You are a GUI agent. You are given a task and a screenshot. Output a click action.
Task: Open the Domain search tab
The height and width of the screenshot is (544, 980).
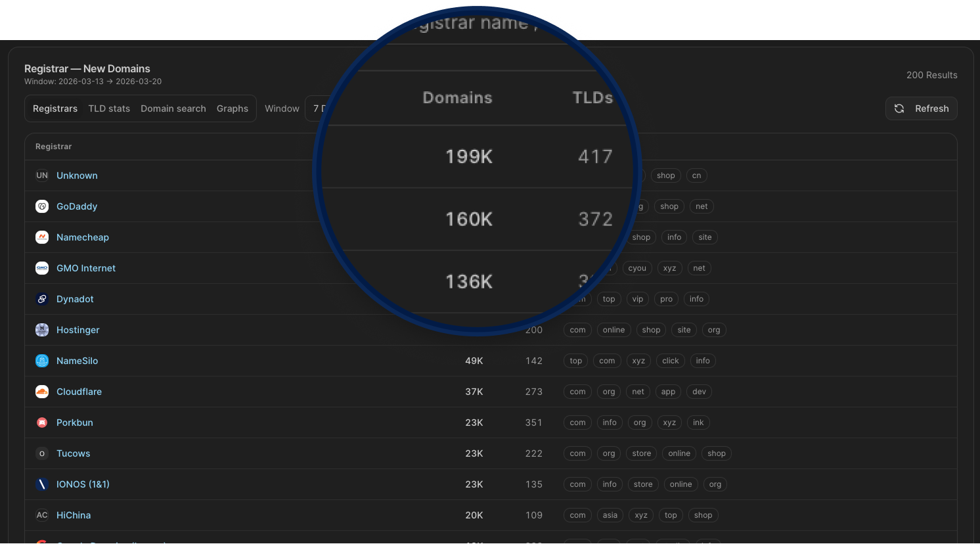(x=173, y=108)
